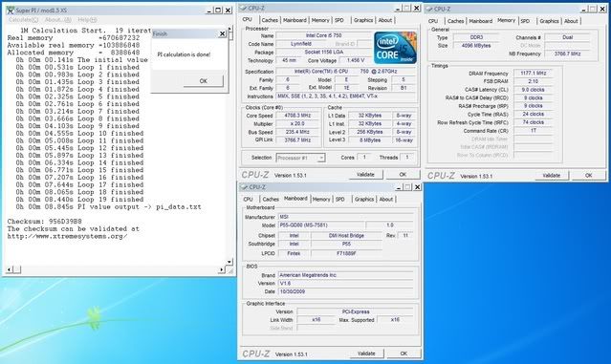Open Memory tab in CPU-Z Mainboard window
This screenshot has width=611, height=364.
pyautogui.click(x=321, y=200)
